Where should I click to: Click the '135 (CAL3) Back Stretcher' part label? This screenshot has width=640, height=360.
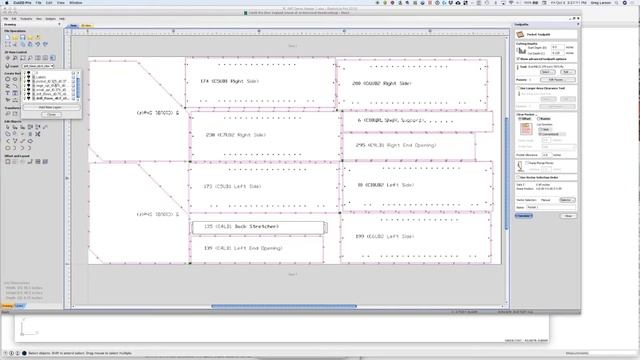(241, 227)
